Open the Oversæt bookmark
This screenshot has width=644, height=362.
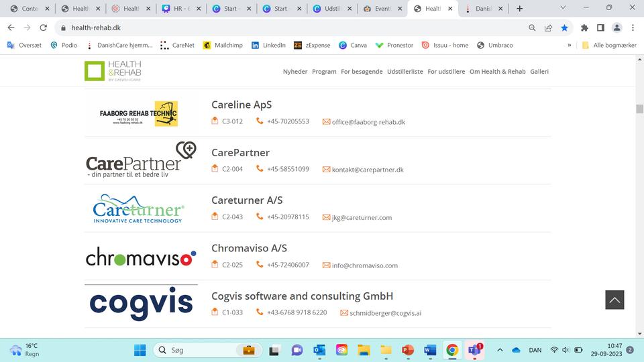click(24, 45)
